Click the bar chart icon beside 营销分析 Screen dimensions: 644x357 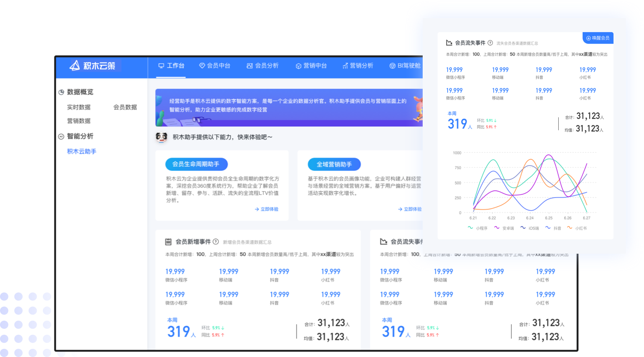(345, 66)
